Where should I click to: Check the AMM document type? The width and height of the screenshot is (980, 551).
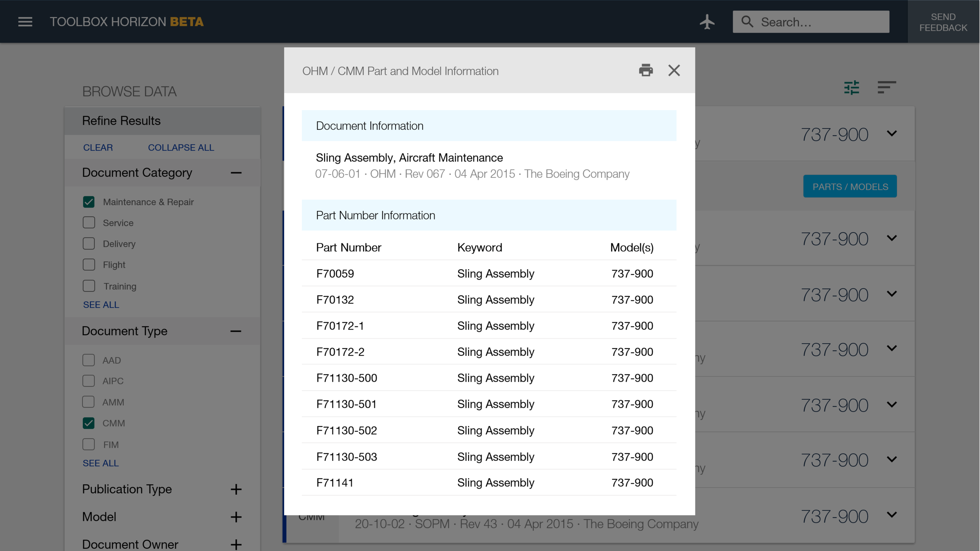pos(89,402)
